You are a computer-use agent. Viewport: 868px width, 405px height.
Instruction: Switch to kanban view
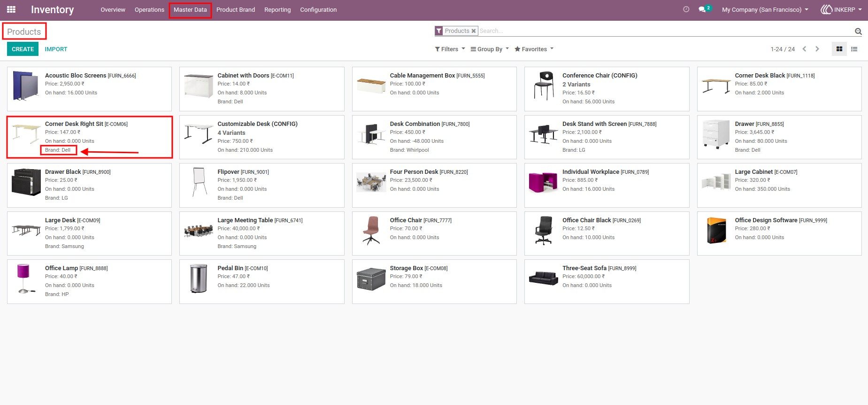coord(839,49)
